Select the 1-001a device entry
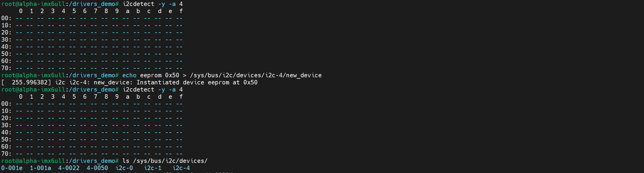 (x=40, y=168)
